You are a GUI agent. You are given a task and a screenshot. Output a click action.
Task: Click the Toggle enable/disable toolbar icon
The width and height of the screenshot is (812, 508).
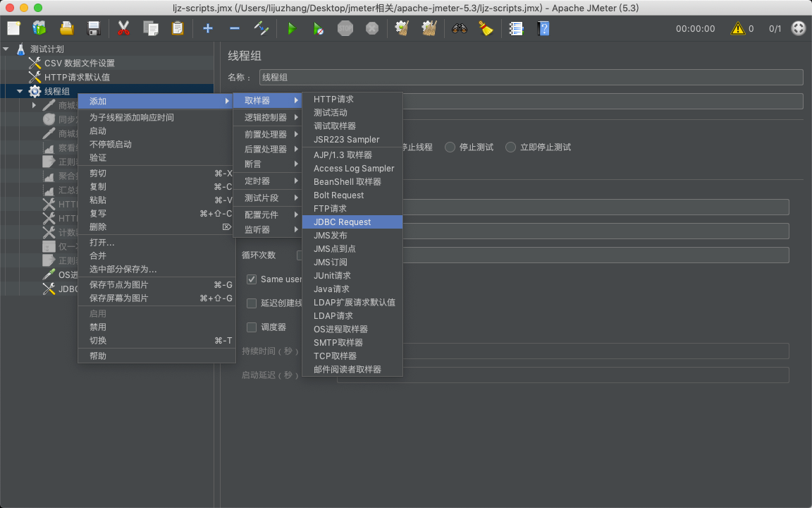point(262,28)
